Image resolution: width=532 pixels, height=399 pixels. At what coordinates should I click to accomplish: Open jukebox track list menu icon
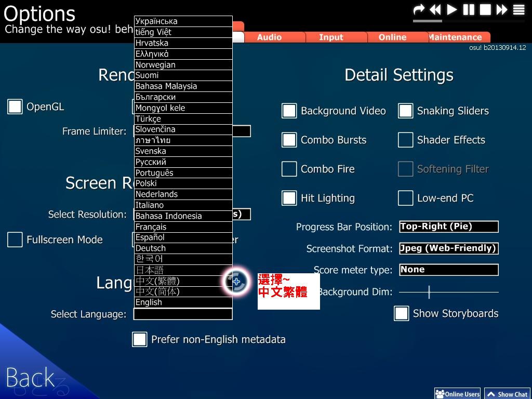pos(519,9)
